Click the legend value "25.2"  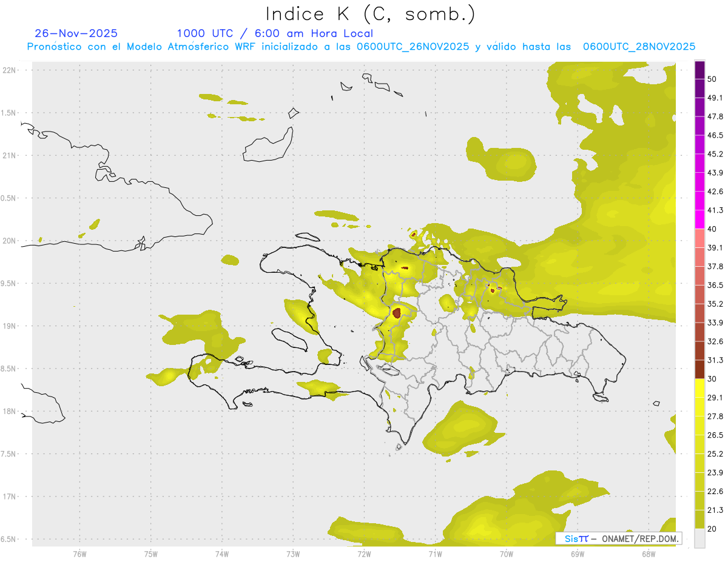(x=715, y=453)
